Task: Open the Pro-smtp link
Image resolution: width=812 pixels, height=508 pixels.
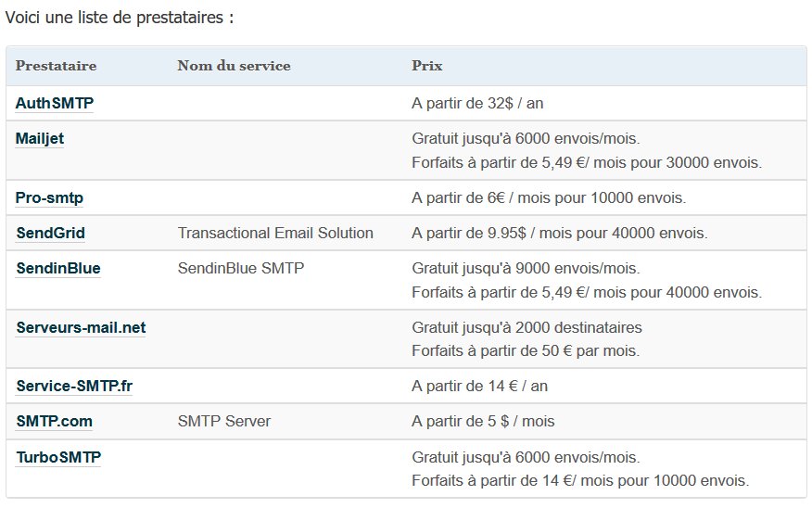Action: pos(50,197)
